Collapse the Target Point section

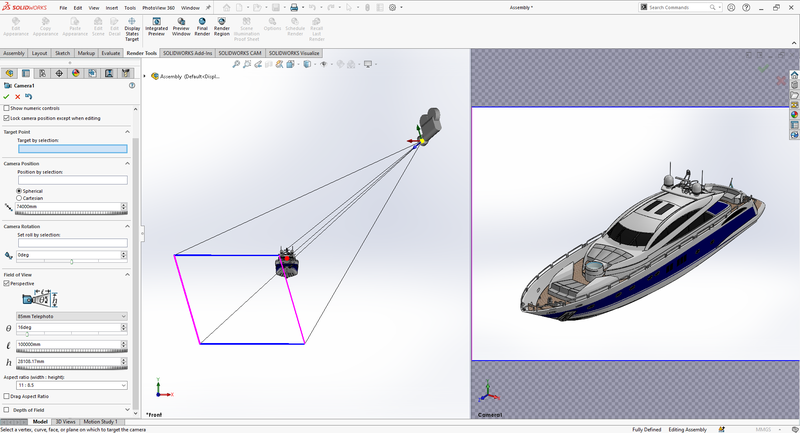click(x=127, y=132)
